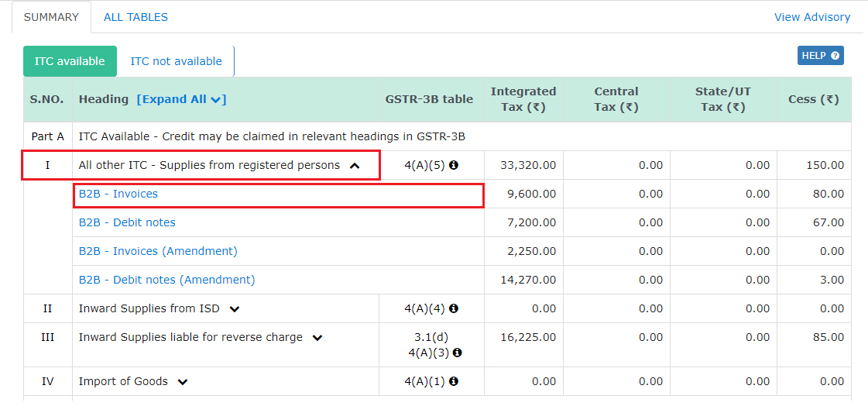
Task: Open B2B - Invoices details
Action: pyautogui.click(x=118, y=194)
